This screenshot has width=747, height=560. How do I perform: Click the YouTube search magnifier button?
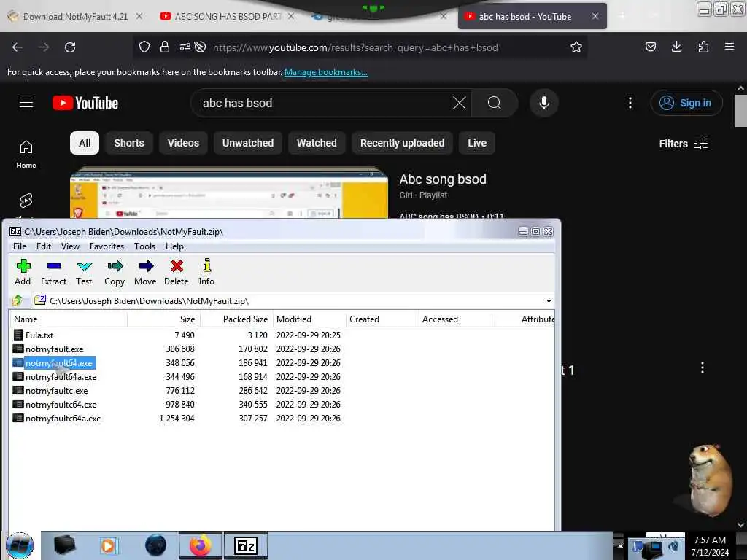(495, 103)
